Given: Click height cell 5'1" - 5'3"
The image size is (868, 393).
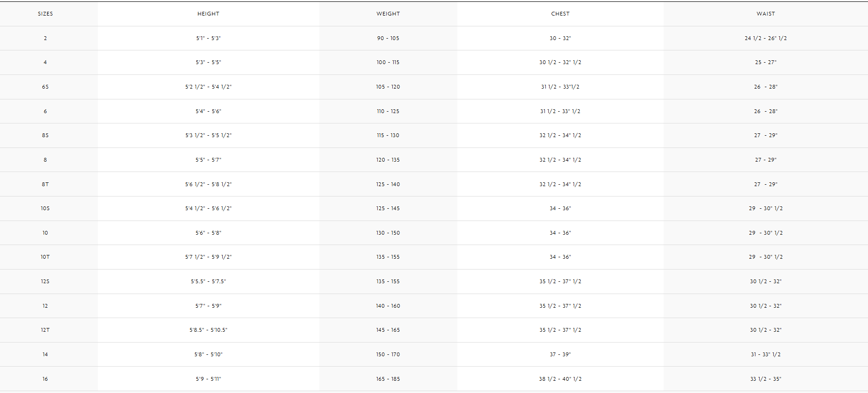Looking at the screenshot, I should pyautogui.click(x=208, y=38).
